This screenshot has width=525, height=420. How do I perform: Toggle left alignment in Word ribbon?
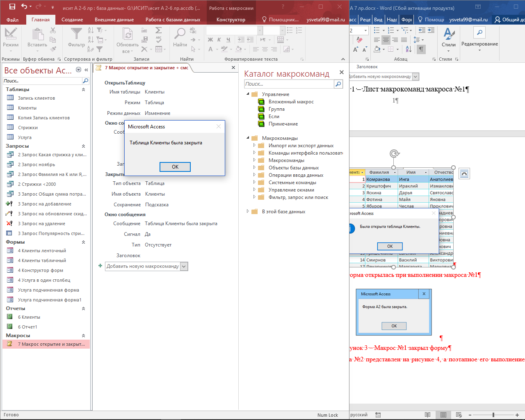pyautogui.click(x=377, y=40)
